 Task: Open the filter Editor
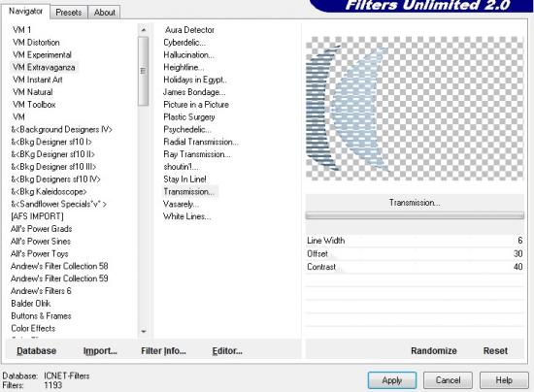pos(227,351)
